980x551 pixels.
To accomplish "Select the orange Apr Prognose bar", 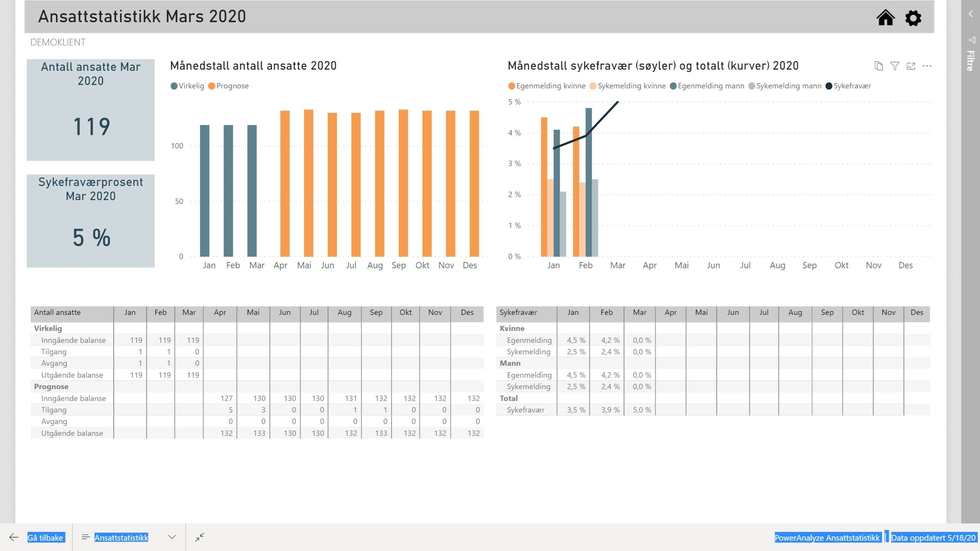I will tap(285, 184).
